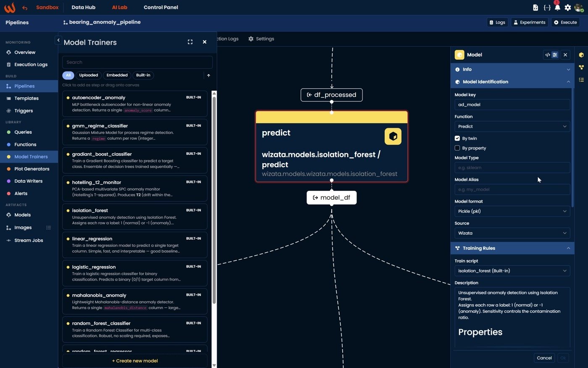The width and height of the screenshot is (588, 368).
Task: Click the curly braces variables icon
Action: tap(547, 8)
